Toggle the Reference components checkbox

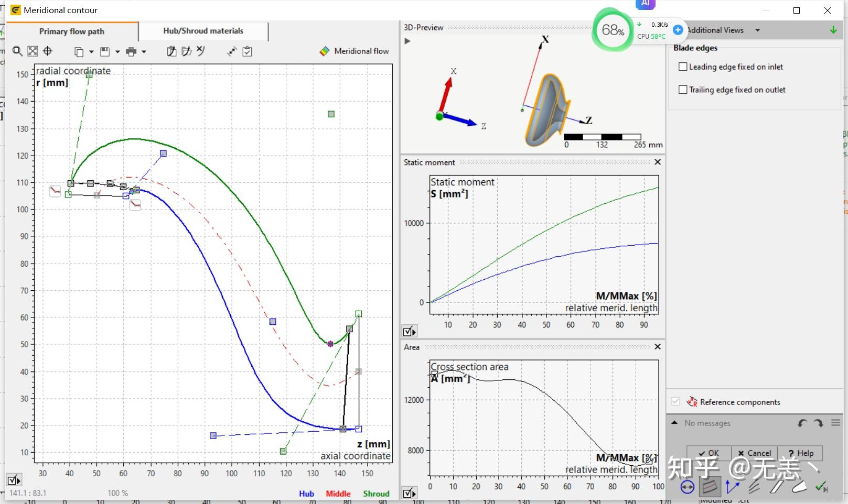675,401
